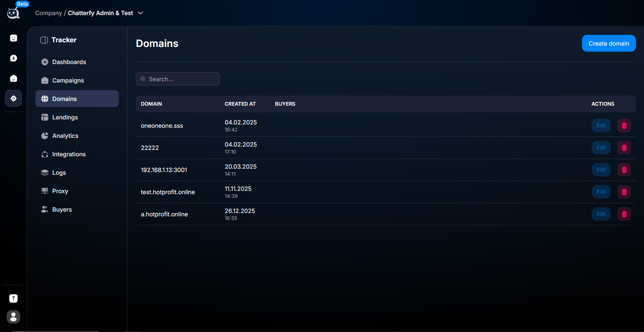Select the tracker target icon in left rail
This screenshot has width=644, height=332.
click(x=13, y=98)
